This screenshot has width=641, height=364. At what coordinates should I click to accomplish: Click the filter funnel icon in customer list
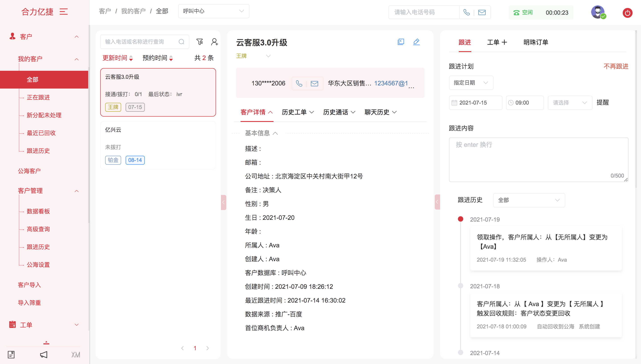coord(199,42)
